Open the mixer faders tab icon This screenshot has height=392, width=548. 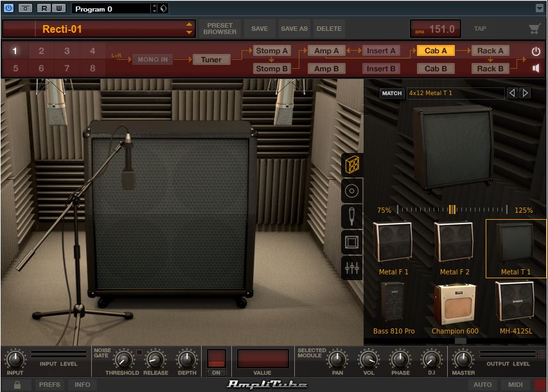[352, 268]
